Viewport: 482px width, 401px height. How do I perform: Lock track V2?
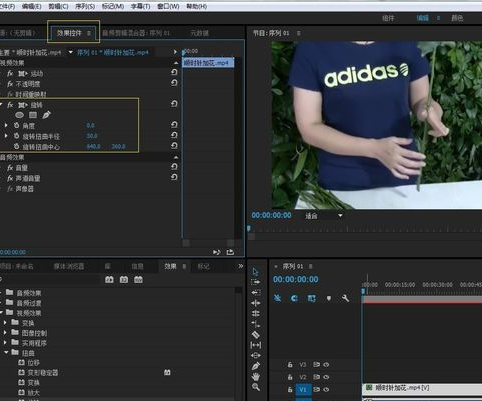click(x=290, y=377)
